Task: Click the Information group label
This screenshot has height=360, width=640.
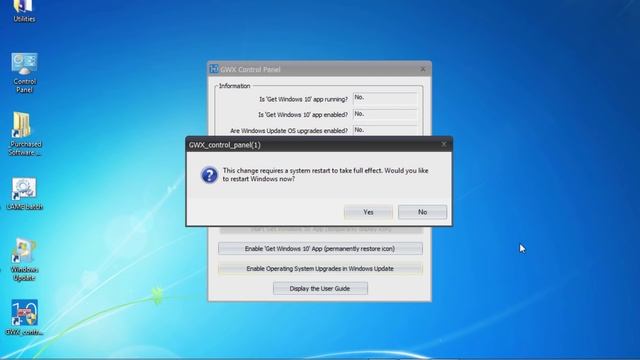Action: (235, 86)
